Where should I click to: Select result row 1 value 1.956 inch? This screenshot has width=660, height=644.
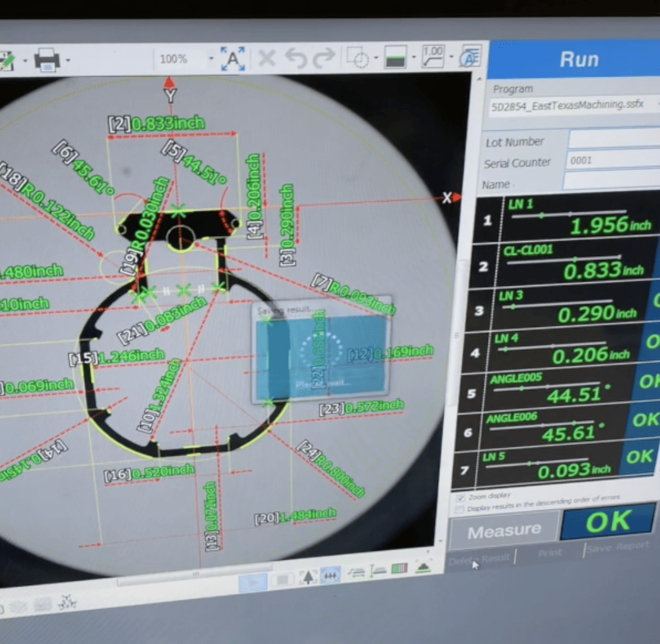(610, 226)
